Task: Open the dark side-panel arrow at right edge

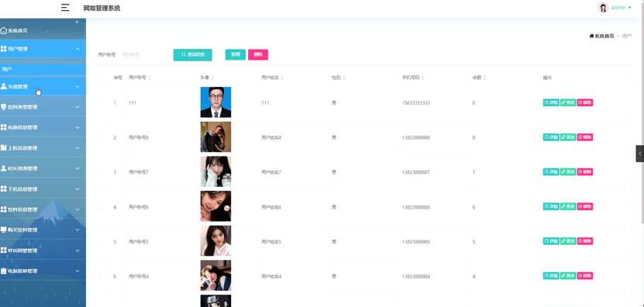Action: pyautogui.click(x=640, y=153)
